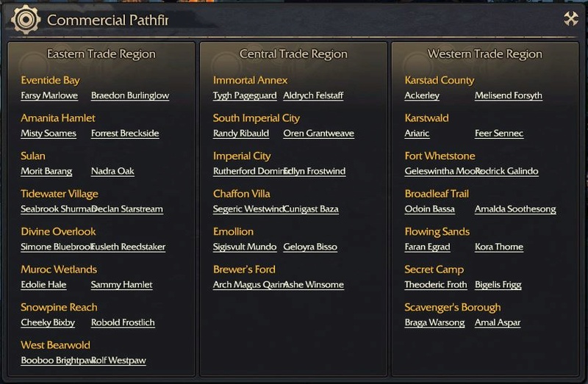Click the Commercial Pathfinding gear emblem icon
The height and width of the screenshot is (384, 588).
click(26, 20)
